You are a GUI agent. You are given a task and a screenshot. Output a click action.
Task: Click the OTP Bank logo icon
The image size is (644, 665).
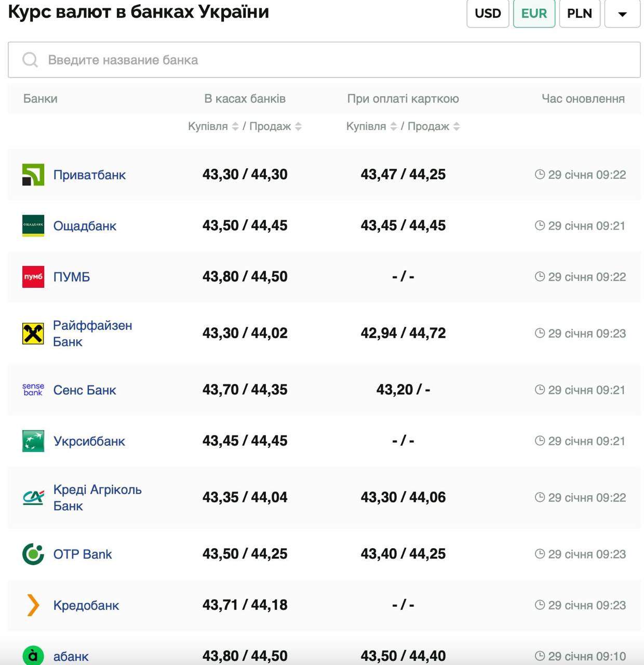click(x=33, y=554)
